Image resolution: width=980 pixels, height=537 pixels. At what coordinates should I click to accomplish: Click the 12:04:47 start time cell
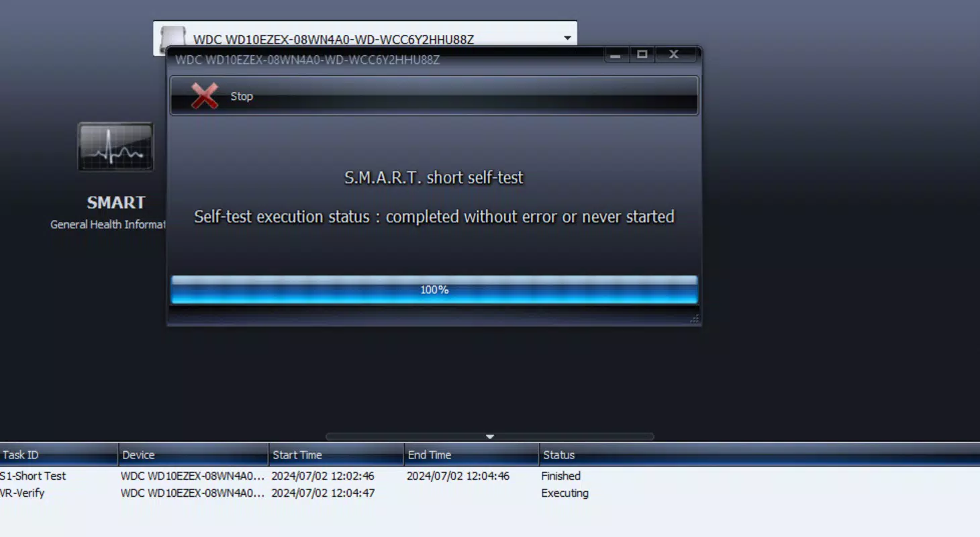[x=323, y=493]
